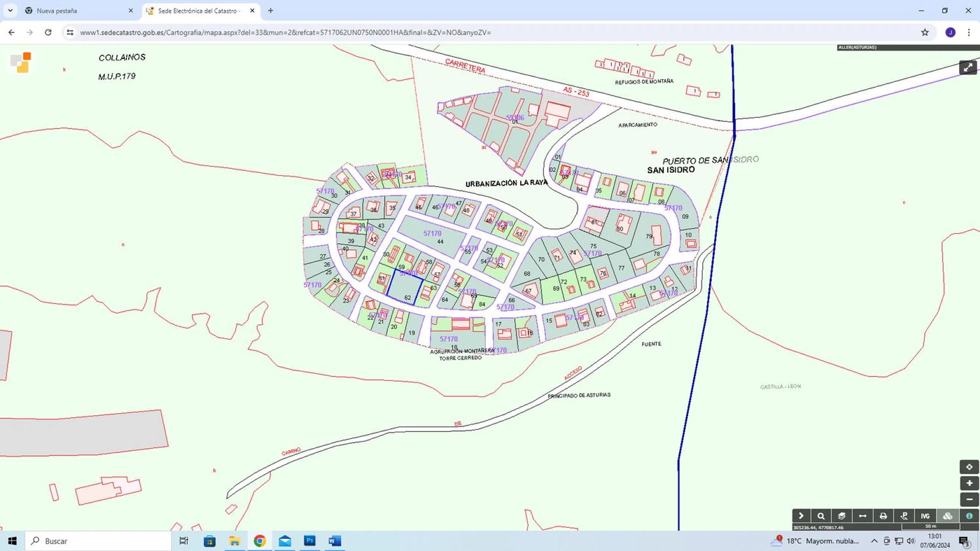Select the distance measurement arrow tool
This screenshot has height=551, width=980.
[862, 516]
